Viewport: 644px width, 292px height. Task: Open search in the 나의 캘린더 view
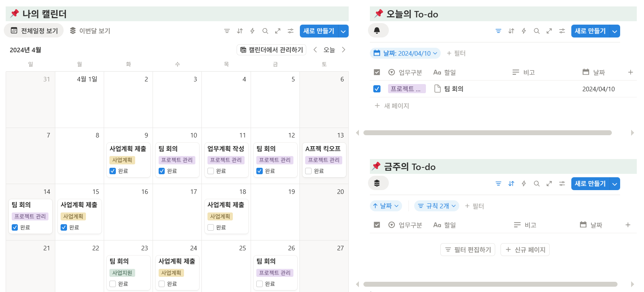[265, 31]
